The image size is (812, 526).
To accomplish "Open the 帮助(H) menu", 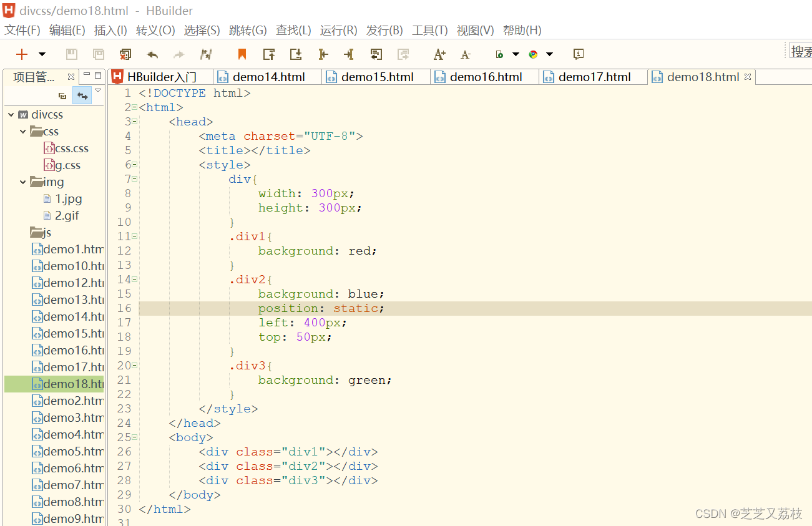I will tap(522, 30).
